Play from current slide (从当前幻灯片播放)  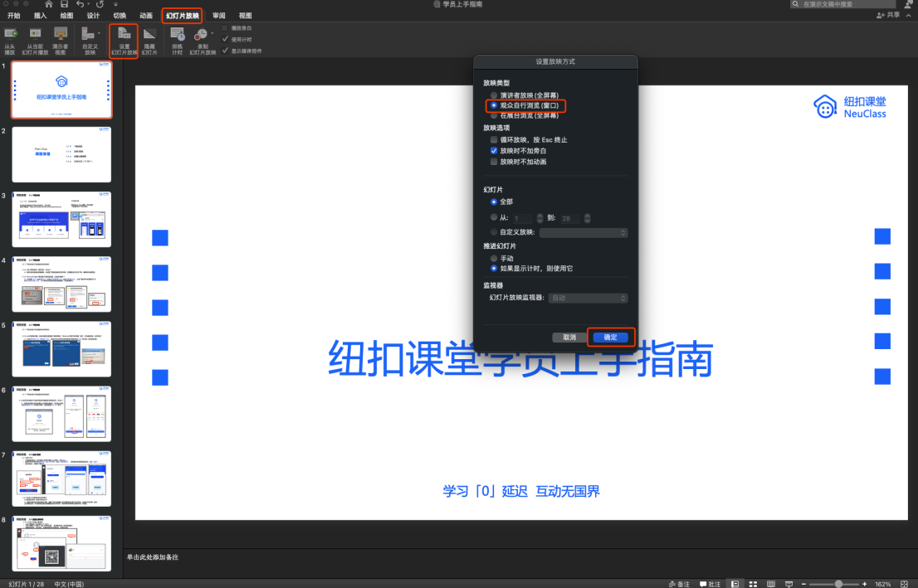[x=35, y=41]
